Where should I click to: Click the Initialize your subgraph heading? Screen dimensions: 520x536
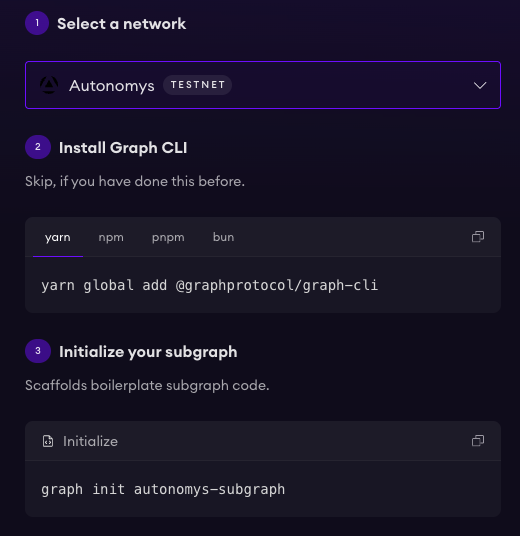pos(148,352)
